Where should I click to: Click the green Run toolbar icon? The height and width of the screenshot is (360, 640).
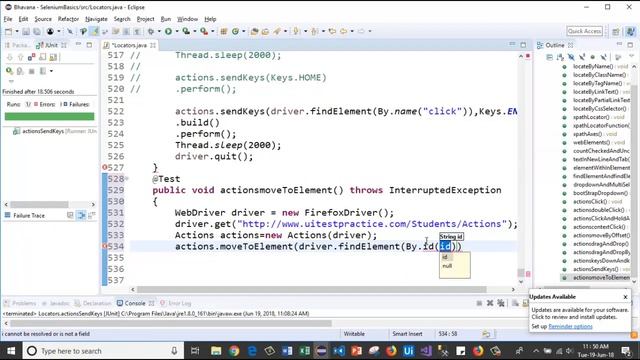point(168,31)
